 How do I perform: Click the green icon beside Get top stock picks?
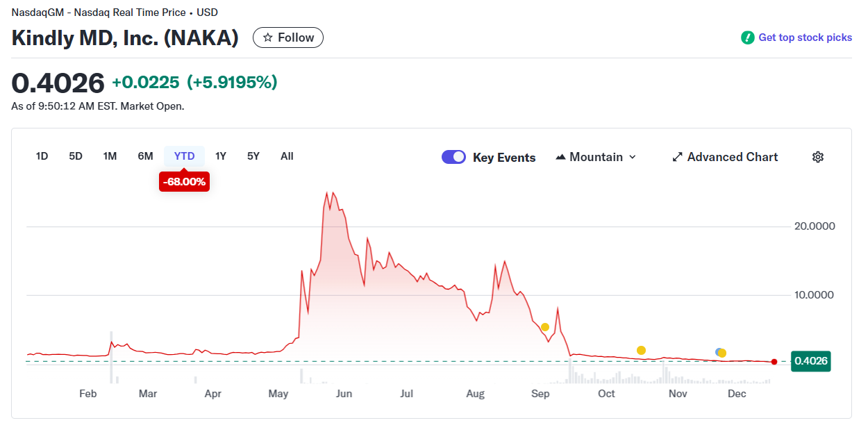click(x=748, y=37)
